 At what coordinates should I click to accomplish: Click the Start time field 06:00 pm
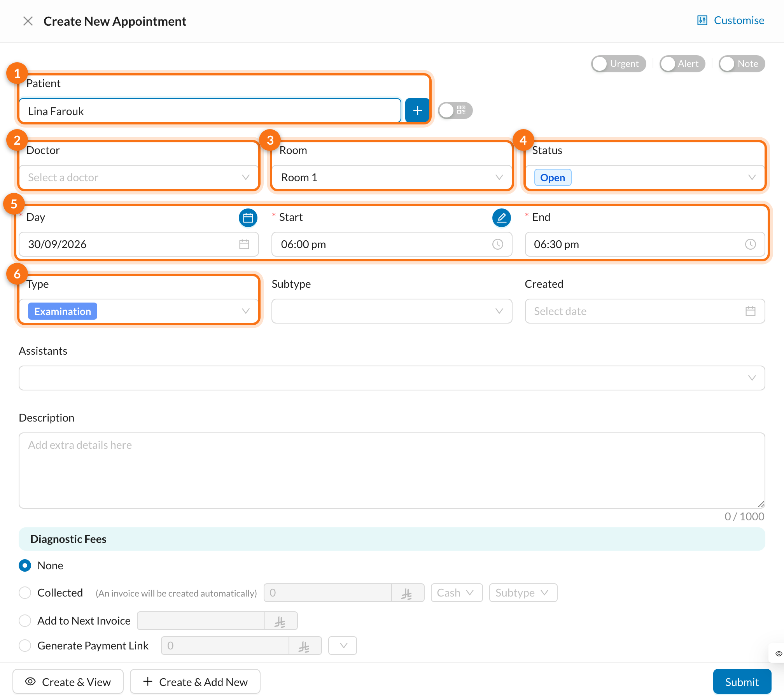pos(392,244)
